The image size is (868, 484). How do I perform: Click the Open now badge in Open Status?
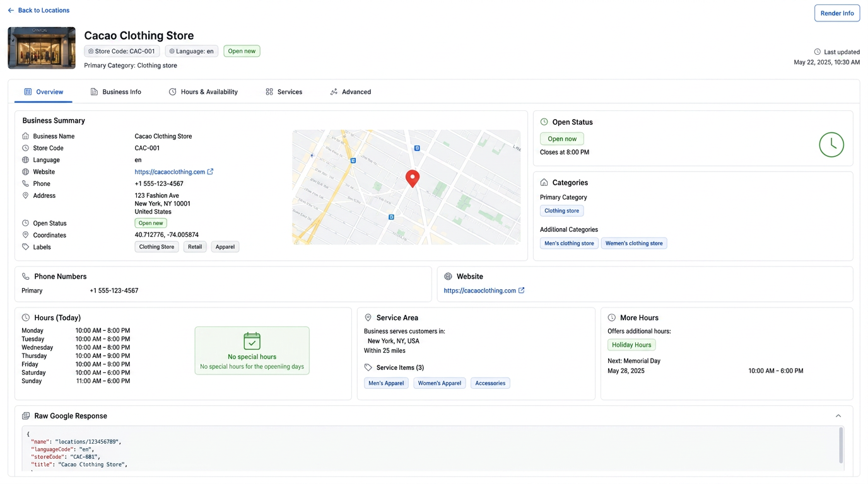tap(562, 139)
